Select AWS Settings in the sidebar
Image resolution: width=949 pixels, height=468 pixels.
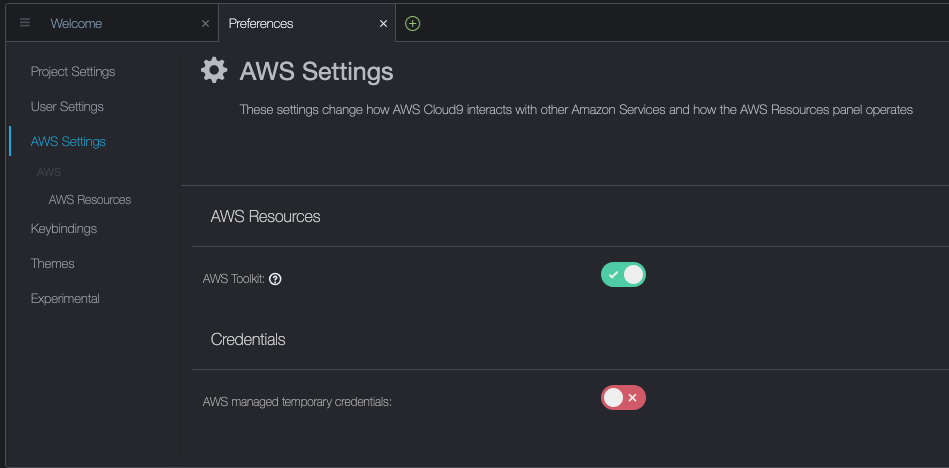point(68,142)
